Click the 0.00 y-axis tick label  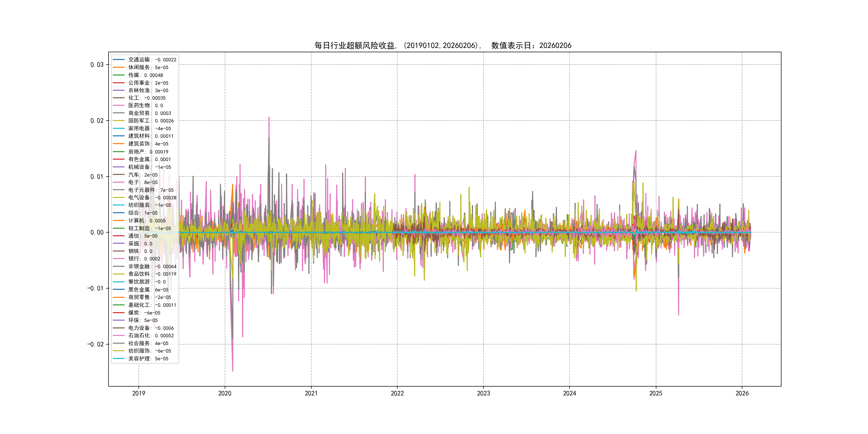tap(97, 233)
